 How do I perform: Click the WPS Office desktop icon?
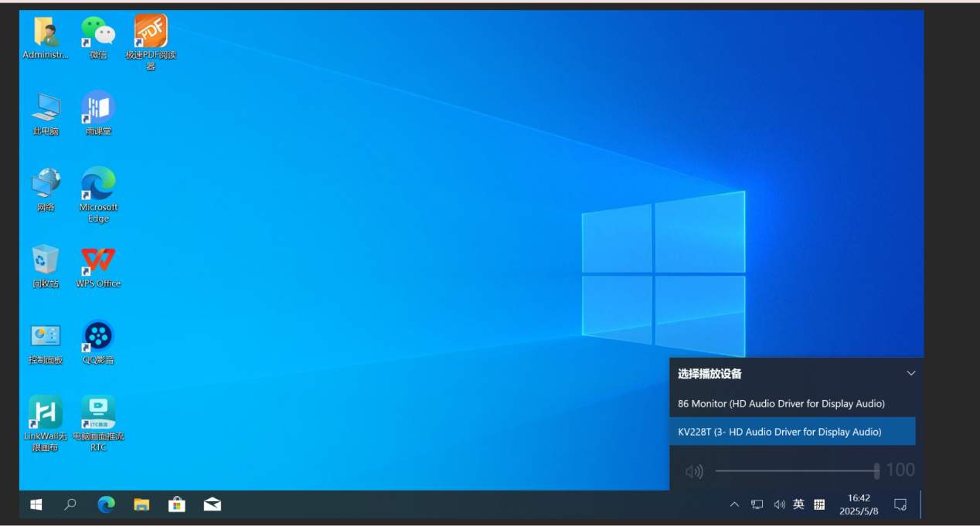click(x=98, y=261)
